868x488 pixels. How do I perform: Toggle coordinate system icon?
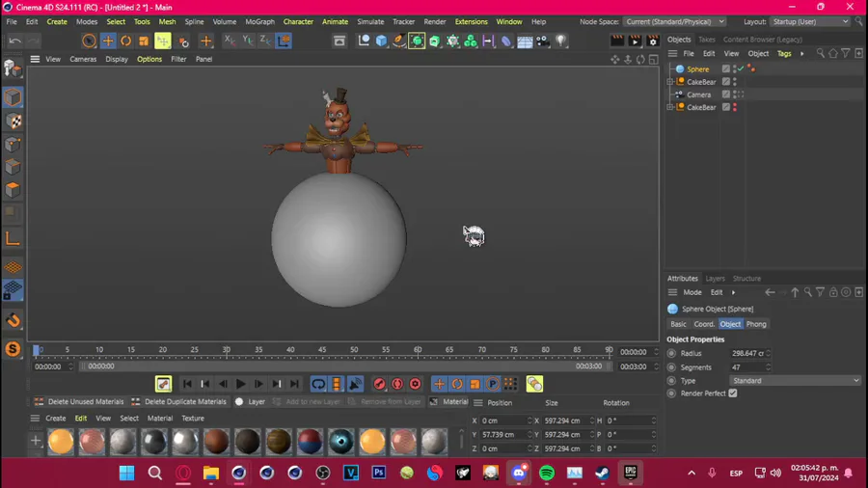[x=284, y=41]
